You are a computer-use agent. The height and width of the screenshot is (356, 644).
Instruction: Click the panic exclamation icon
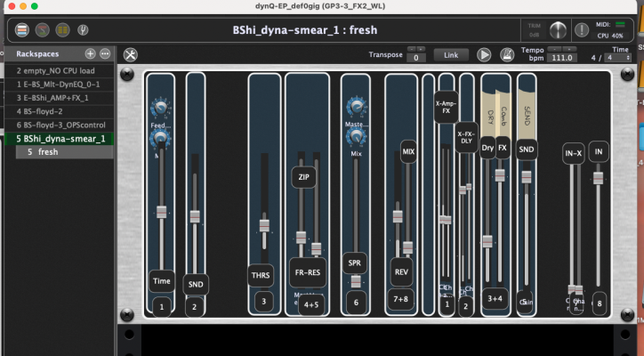coord(582,30)
